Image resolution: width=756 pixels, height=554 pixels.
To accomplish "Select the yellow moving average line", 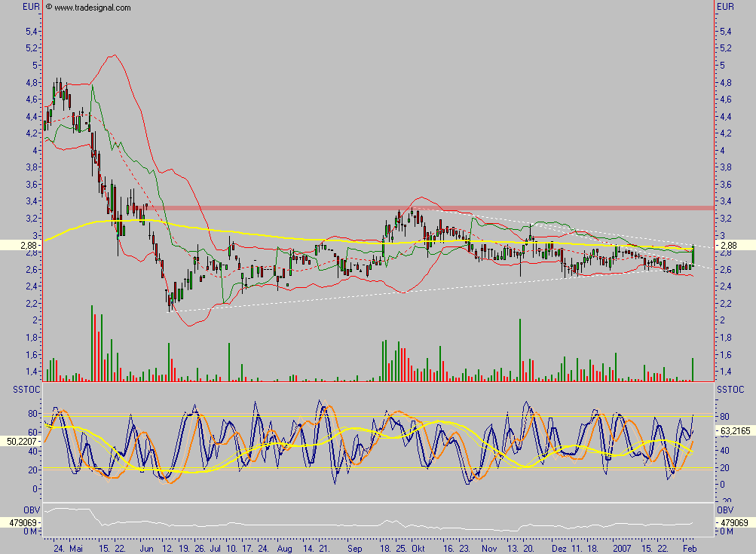I will click(301, 239).
